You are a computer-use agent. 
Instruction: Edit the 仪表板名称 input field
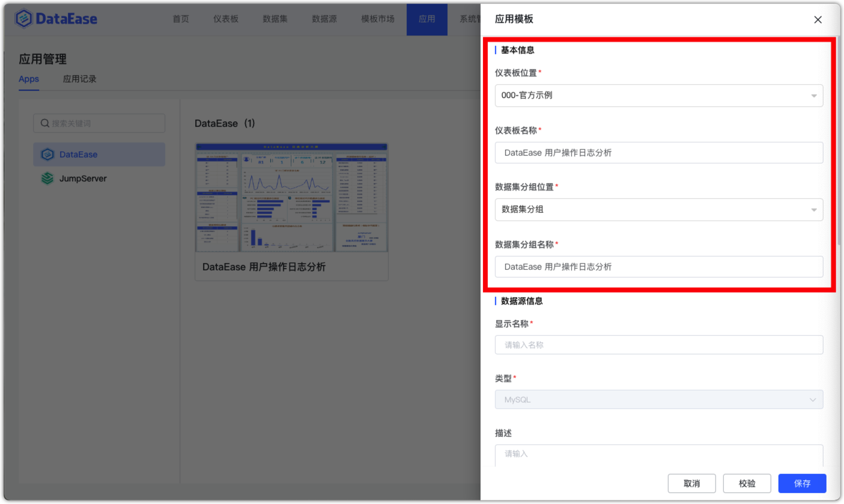pyautogui.click(x=659, y=153)
